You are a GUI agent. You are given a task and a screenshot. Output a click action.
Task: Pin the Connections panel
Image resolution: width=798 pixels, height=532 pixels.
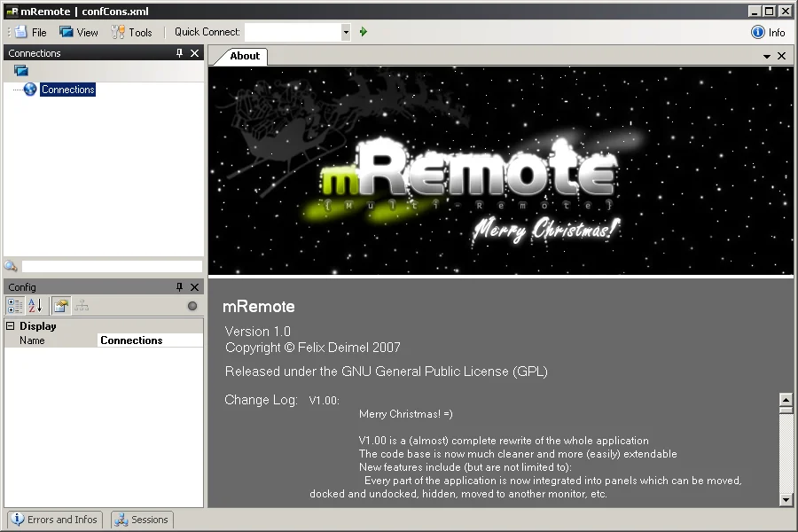[x=179, y=53]
